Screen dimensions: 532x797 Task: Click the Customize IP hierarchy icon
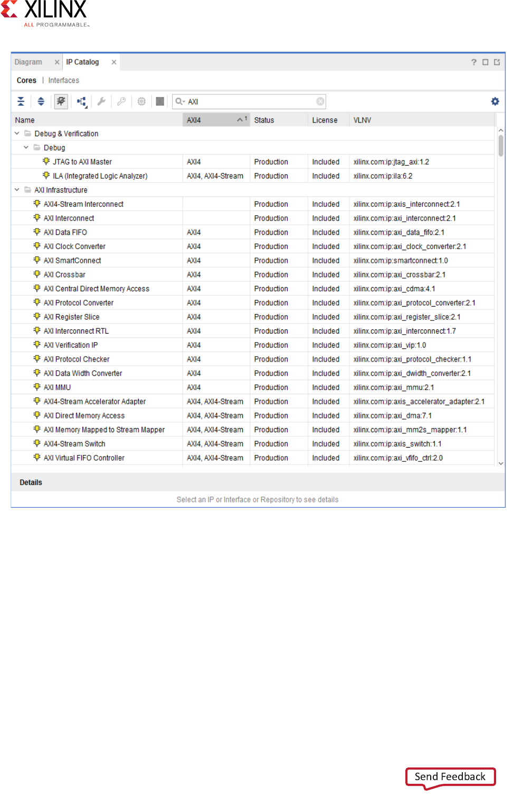tap(82, 102)
